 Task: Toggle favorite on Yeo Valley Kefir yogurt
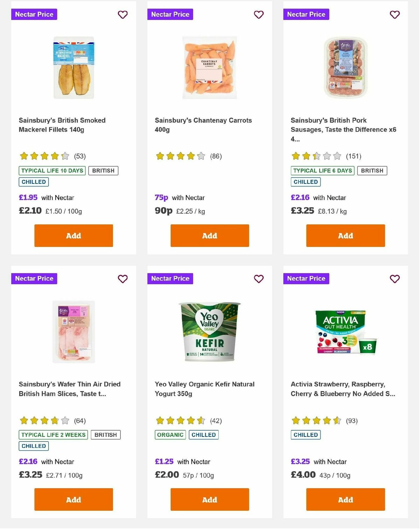pos(259,279)
